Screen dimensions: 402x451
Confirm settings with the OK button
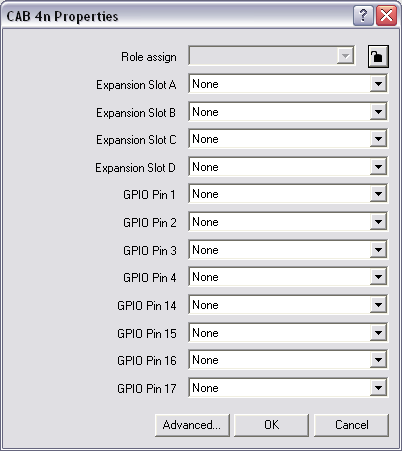(271, 425)
